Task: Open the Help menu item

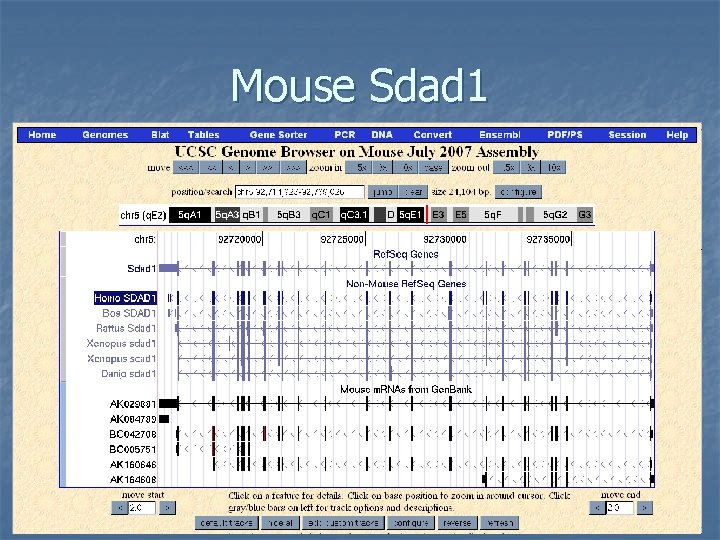Action: [677, 135]
